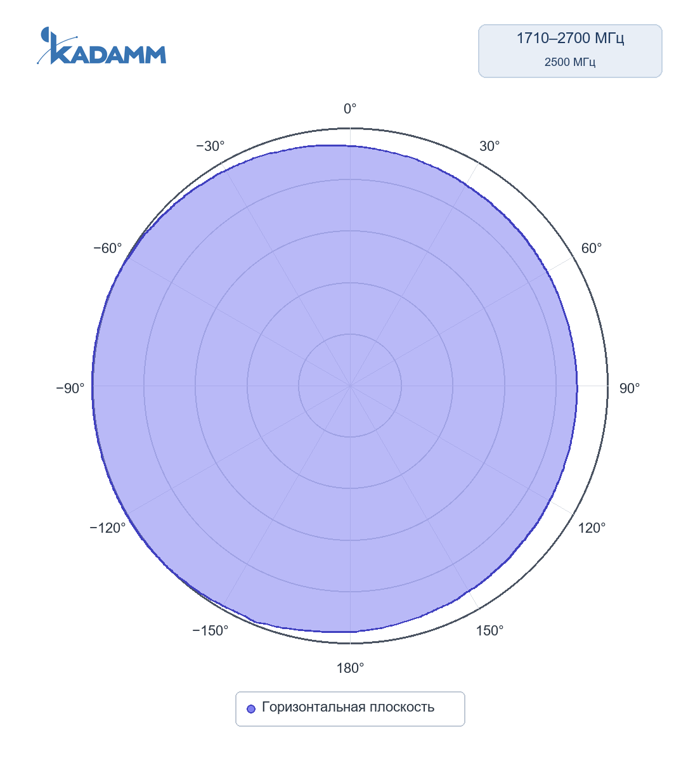Image resolution: width=700 pixels, height=768 pixels.
Task: Click the −150° angle label
Action: 211,631
